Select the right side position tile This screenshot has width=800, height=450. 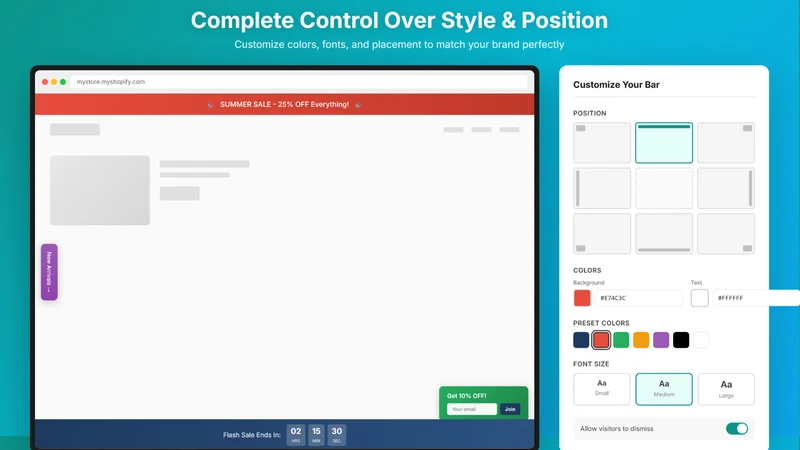(726, 188)
